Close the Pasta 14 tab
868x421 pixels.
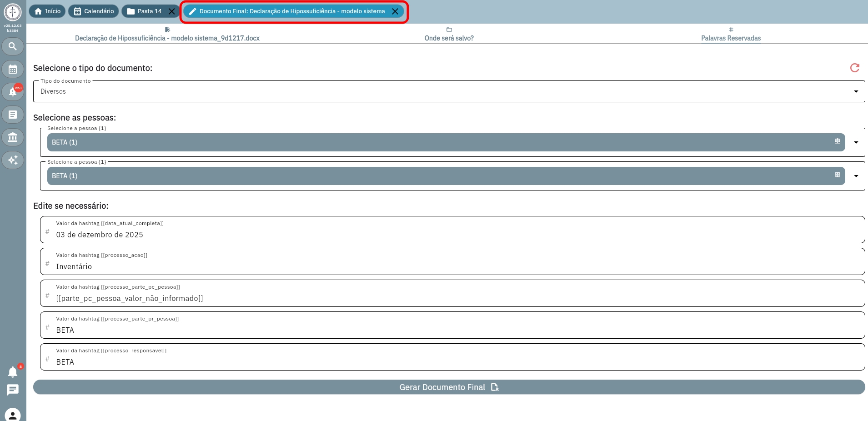tap(171, 11)
